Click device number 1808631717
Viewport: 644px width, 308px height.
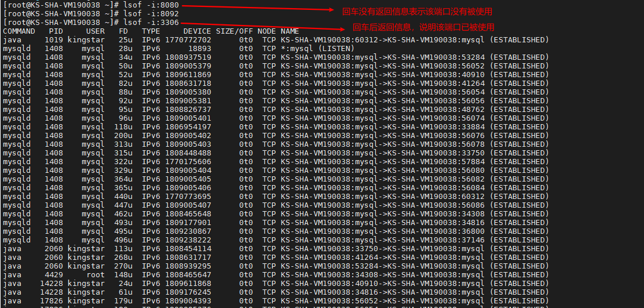[188, 258]
